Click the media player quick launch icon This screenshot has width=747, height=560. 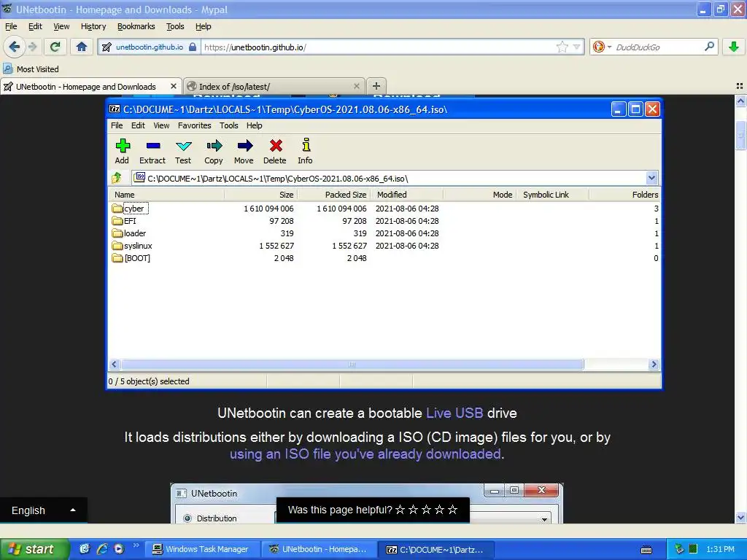point(119,549)
